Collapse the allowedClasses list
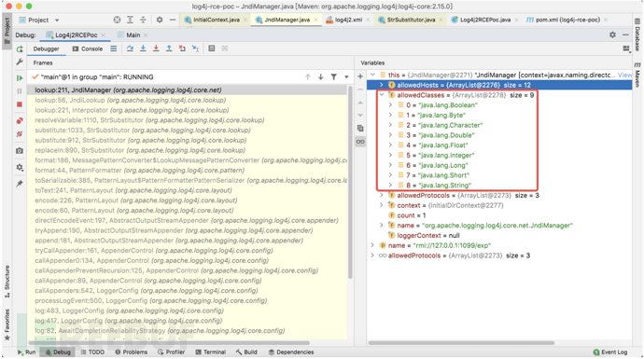 pos(382,95)
